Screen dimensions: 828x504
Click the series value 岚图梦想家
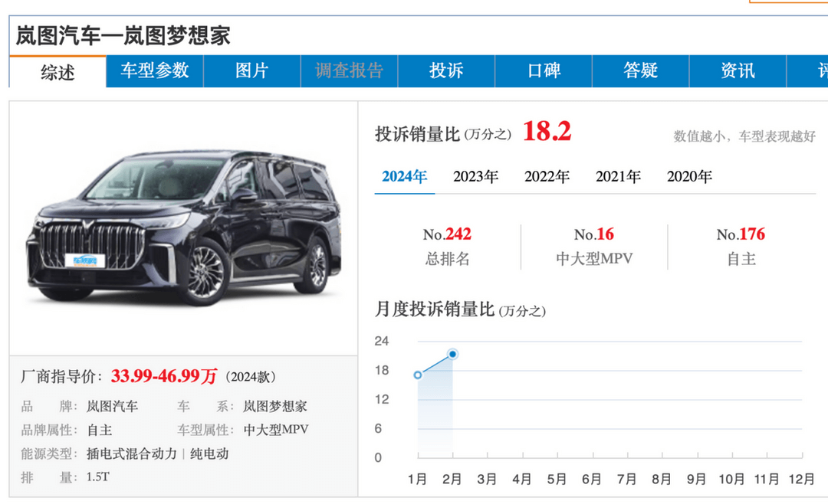(x=275, y=407)
